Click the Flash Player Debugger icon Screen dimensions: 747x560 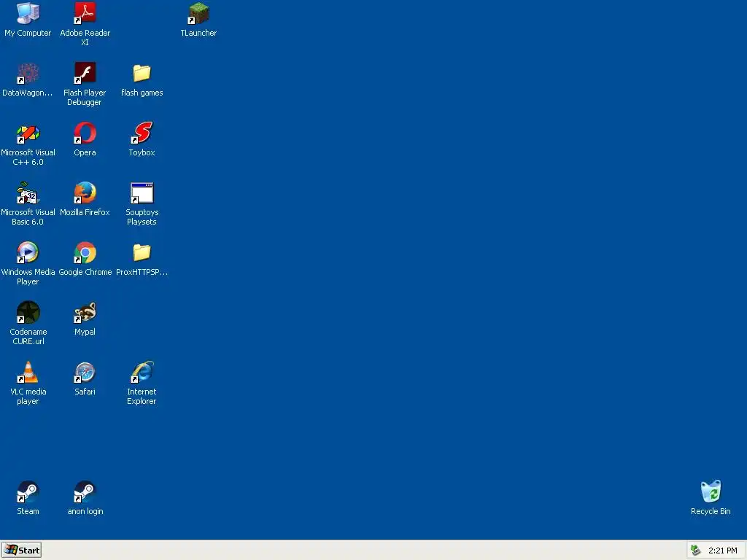[x=85, y=74]
